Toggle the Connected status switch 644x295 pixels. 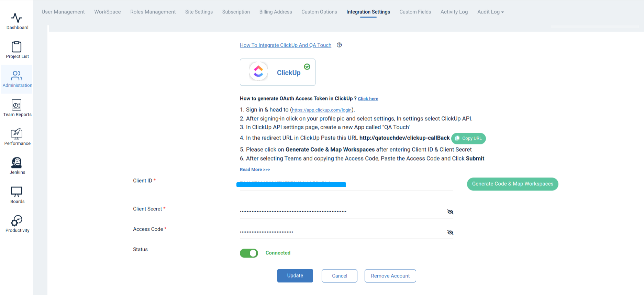pyautogui.click(x=249, y=253)
